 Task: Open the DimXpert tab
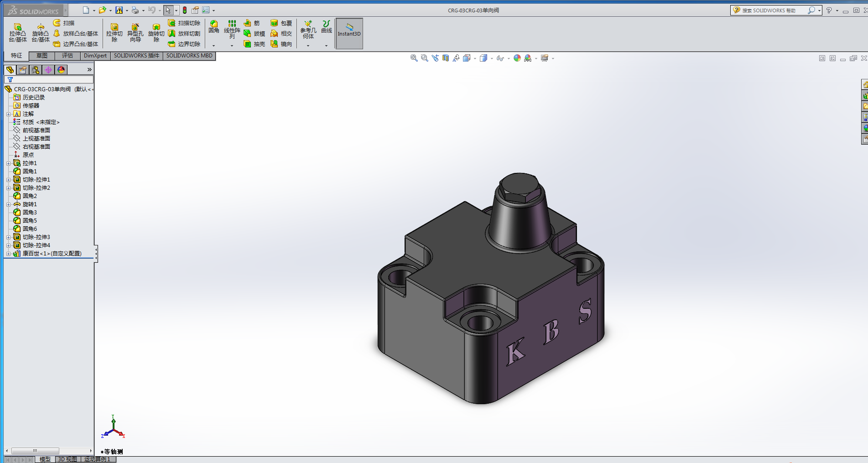tap(95, 56)
